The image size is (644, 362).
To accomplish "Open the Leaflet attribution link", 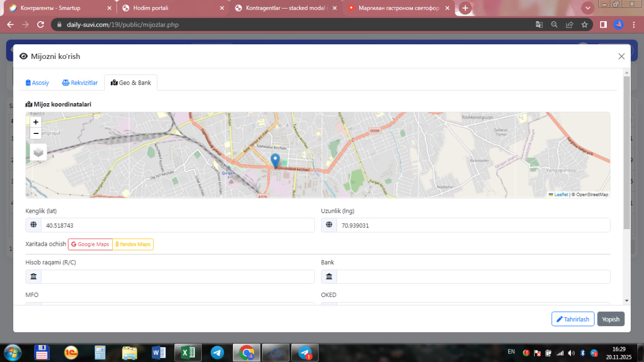I will [560, 194].
